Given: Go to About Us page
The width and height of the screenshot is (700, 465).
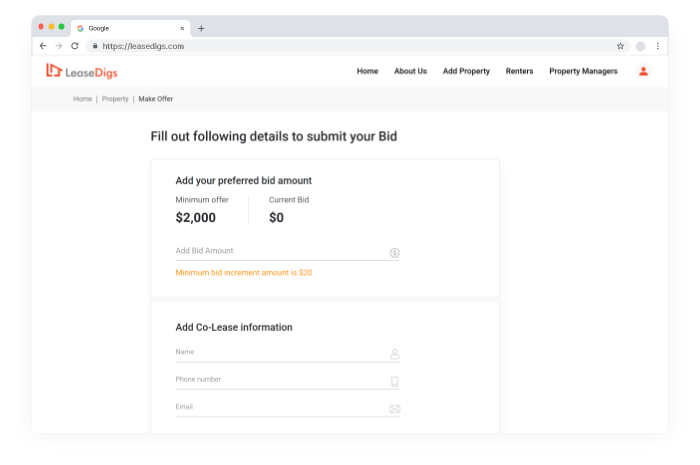Looking at the screenshot, I should [410, 71].
